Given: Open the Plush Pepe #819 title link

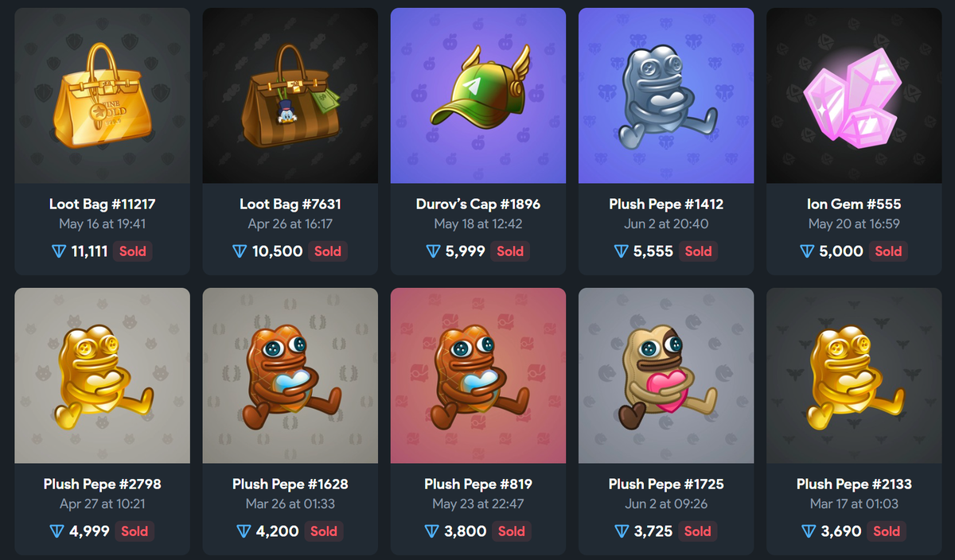Looking at the screenshot, I should 478,484.
